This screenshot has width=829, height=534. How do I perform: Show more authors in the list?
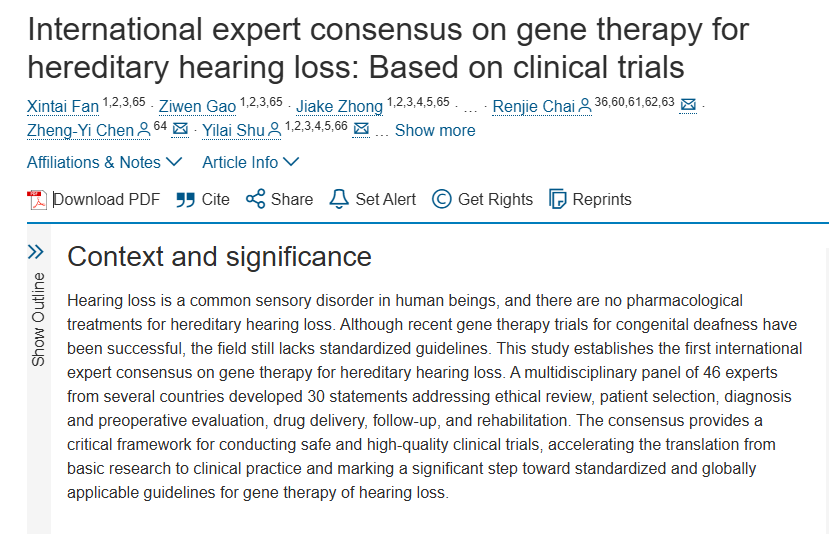[435, 130]
